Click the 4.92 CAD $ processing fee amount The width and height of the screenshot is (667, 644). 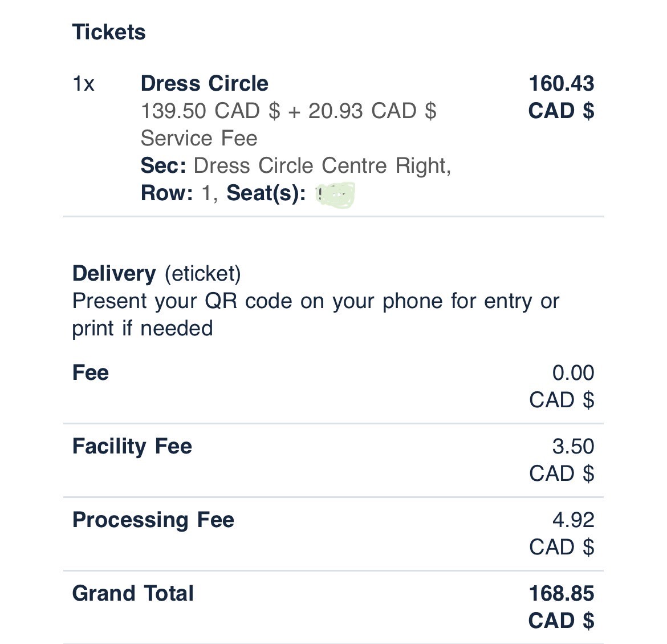point(562,534)
